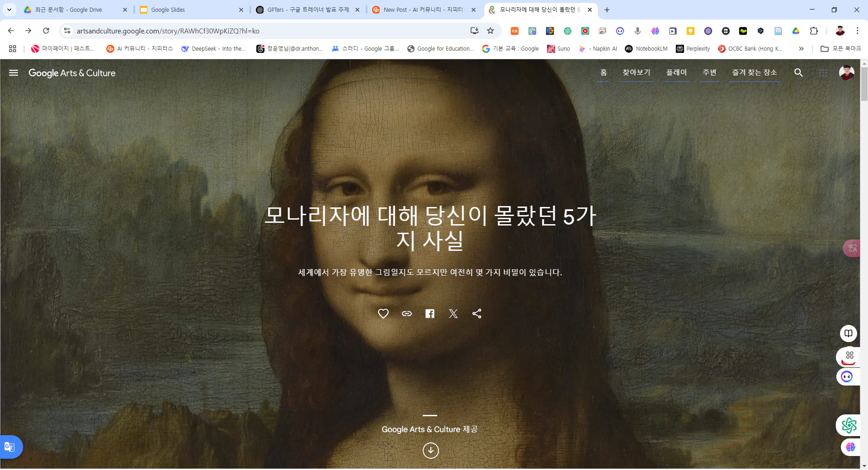Viewport: 868px width, 470px height.
Task: Copy the story link icon
Action: tap(407, 314)
